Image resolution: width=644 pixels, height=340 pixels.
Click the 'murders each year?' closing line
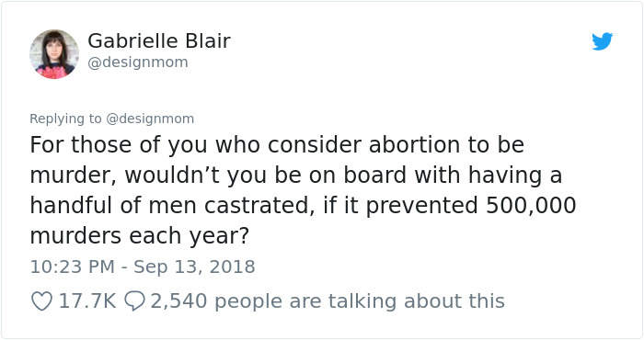click(x=140, y=236)
